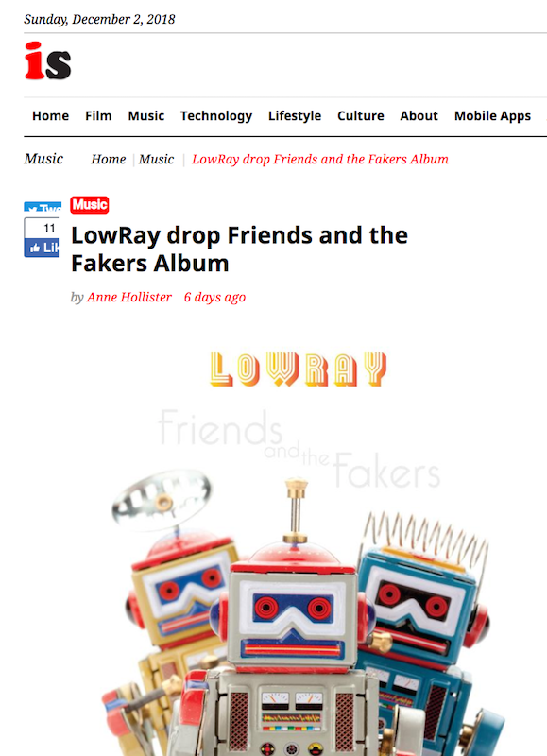Open author Anne Hollister's profile link

129,297
